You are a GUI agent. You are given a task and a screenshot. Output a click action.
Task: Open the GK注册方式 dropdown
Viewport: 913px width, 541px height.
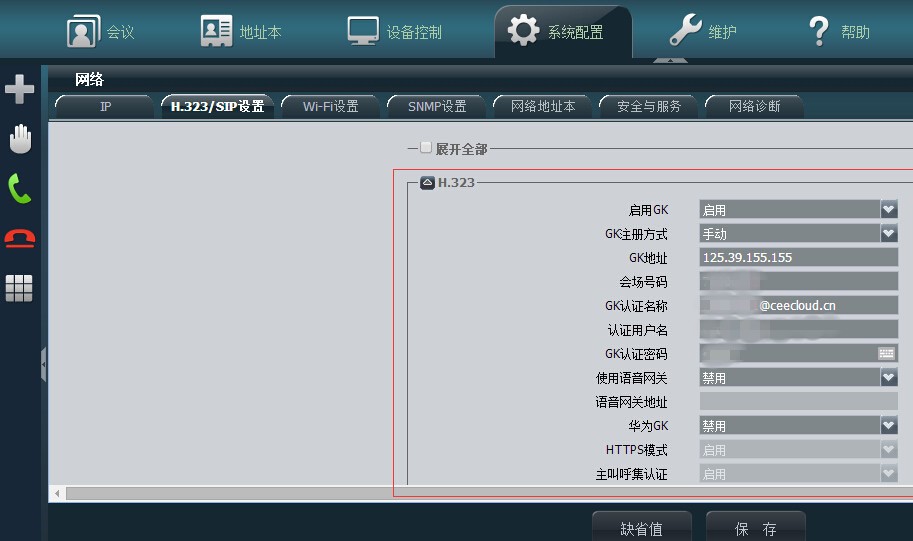pyautogui.click(x=888, y=233)
